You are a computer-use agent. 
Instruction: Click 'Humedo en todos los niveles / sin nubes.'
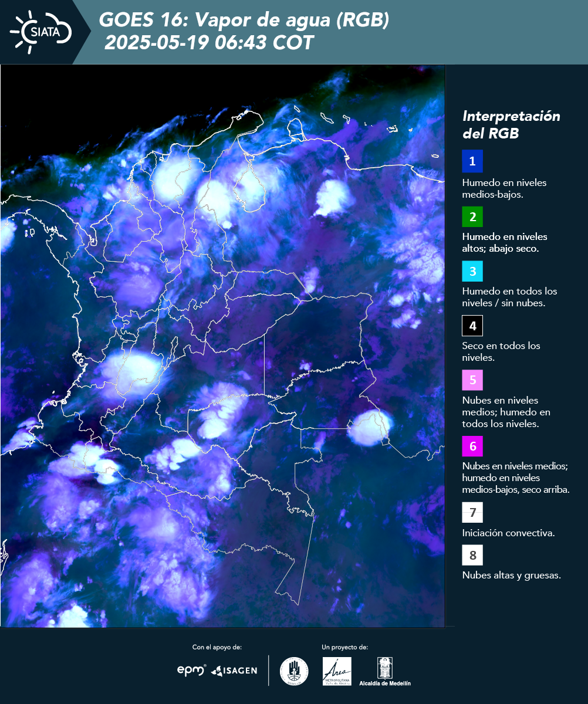point(509,297)
